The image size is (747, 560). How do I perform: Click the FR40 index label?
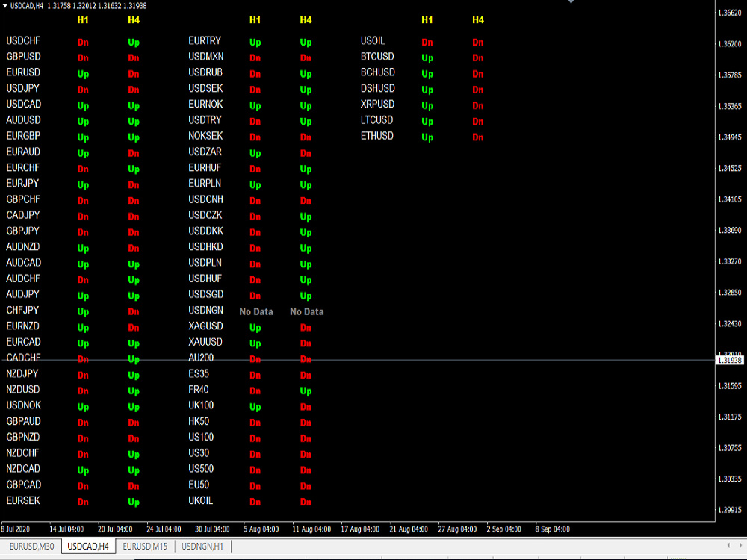(x=199, y=390)
